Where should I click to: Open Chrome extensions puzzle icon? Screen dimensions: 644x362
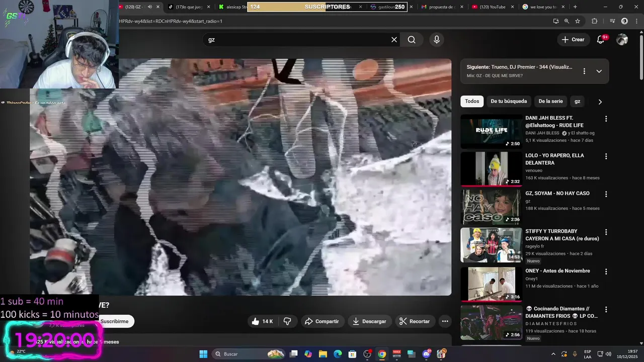pyautogui.click(x=595, y=21)
